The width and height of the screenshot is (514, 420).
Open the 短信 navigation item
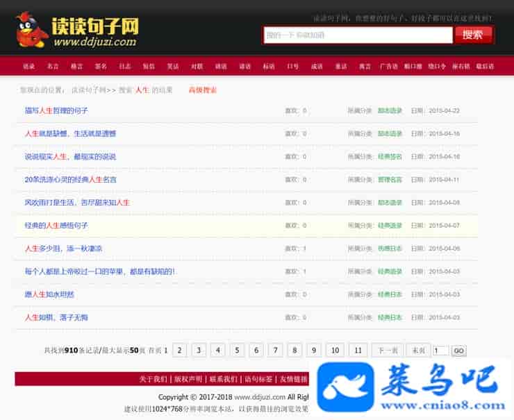[149, 67]
